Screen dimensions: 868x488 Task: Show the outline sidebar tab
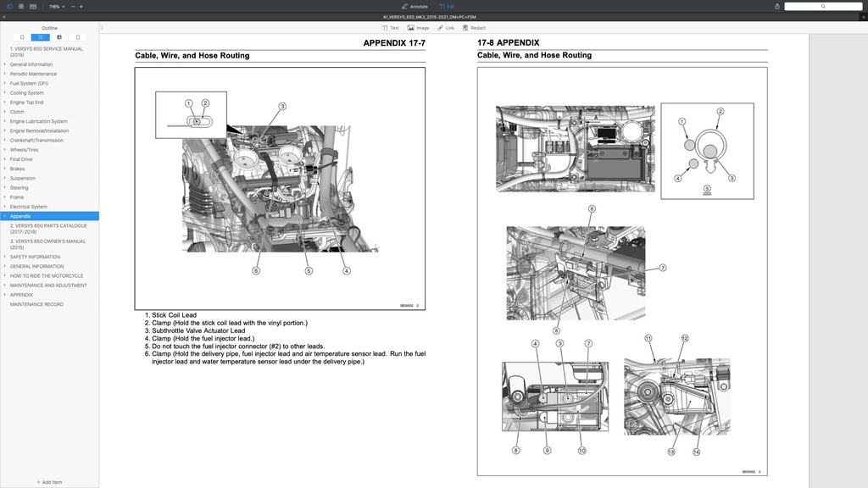click(41, 37)
